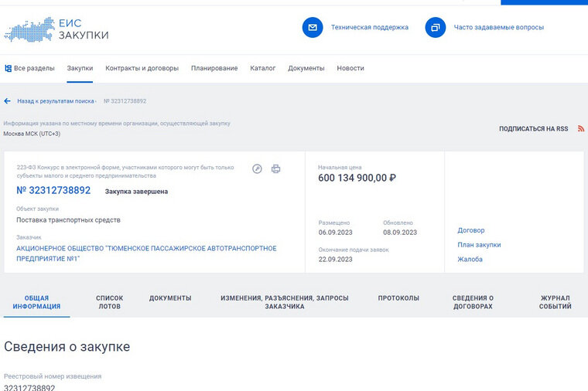Open the Каталог menu item

click(x=262, y=68)
